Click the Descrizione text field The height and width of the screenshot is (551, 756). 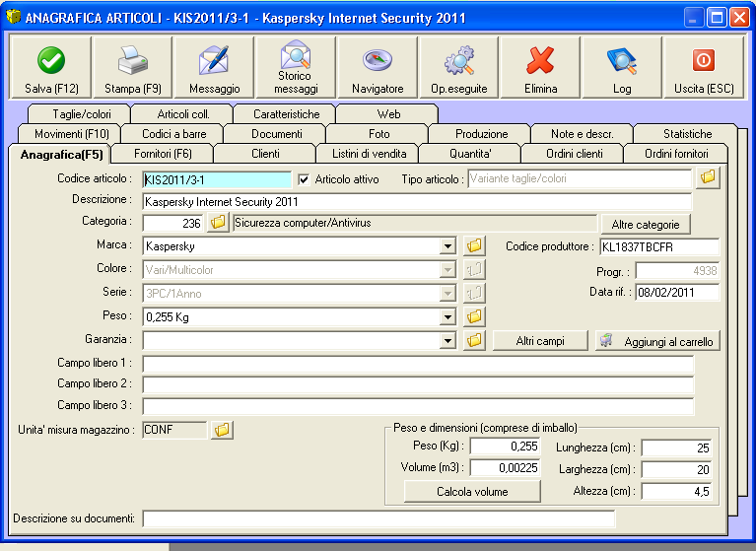417,201
